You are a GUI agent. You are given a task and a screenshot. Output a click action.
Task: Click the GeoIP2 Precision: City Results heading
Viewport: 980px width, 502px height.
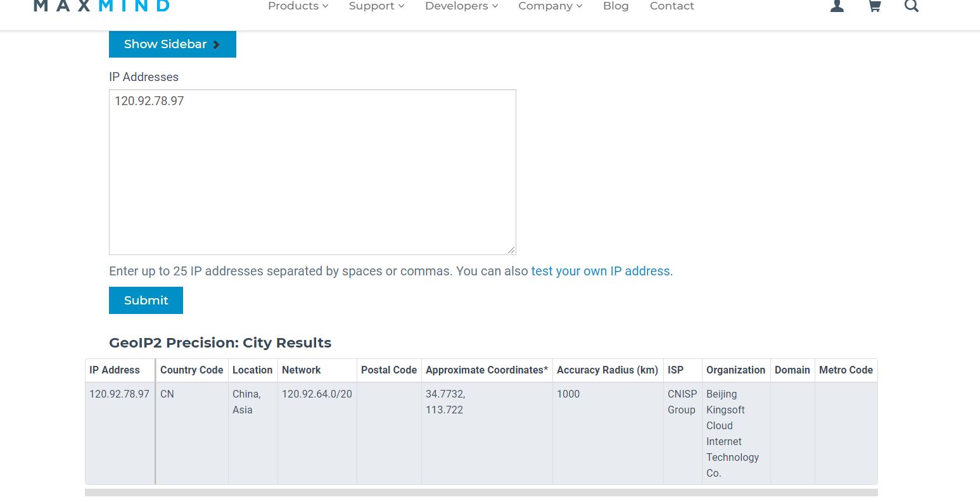tap(220, 342)
